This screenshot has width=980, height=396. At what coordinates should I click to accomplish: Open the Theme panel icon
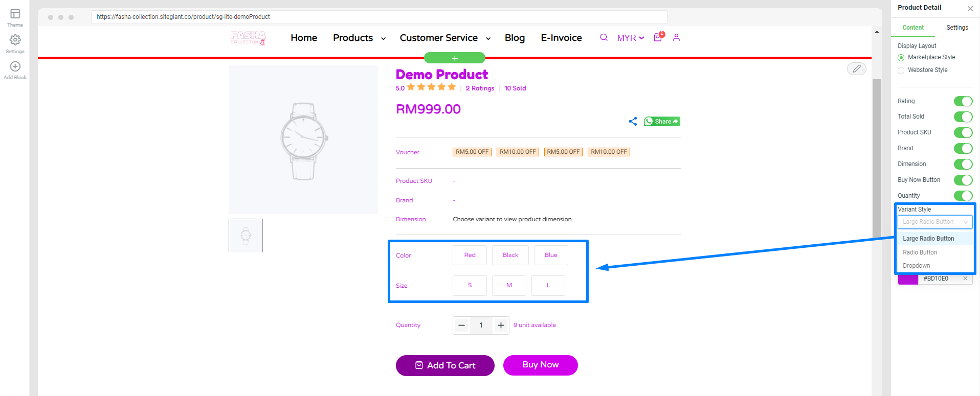tap(15, 14)
